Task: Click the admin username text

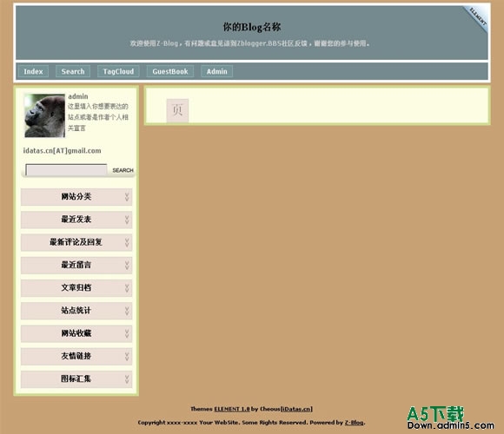Action: point(78,96)
